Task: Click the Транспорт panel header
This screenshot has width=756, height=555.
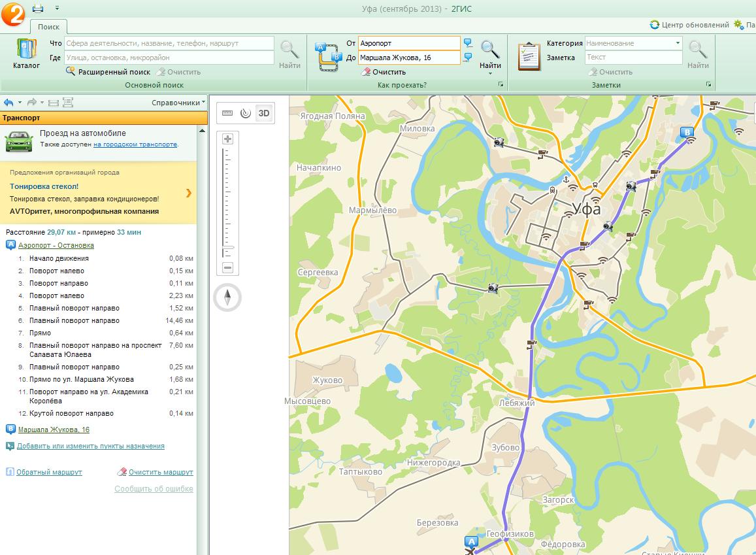Action: coord(104,118)
